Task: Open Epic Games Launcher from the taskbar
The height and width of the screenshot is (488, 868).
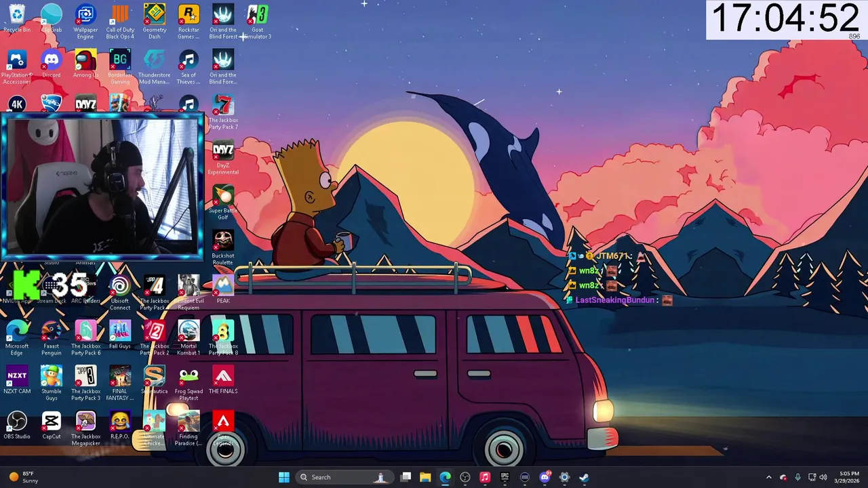Action: 505,477
